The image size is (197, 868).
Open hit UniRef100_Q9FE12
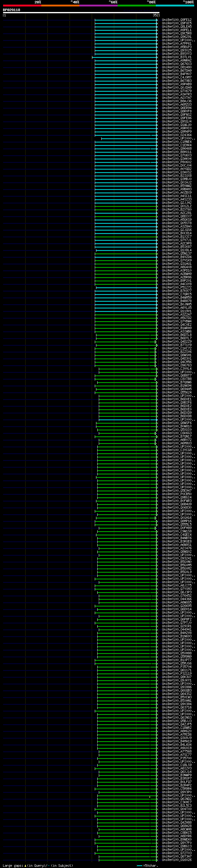[177, 20]
